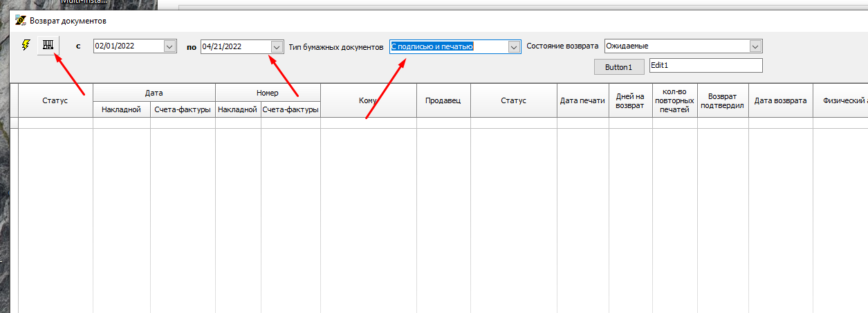Click the grid table toolbar button

point(48,45)
